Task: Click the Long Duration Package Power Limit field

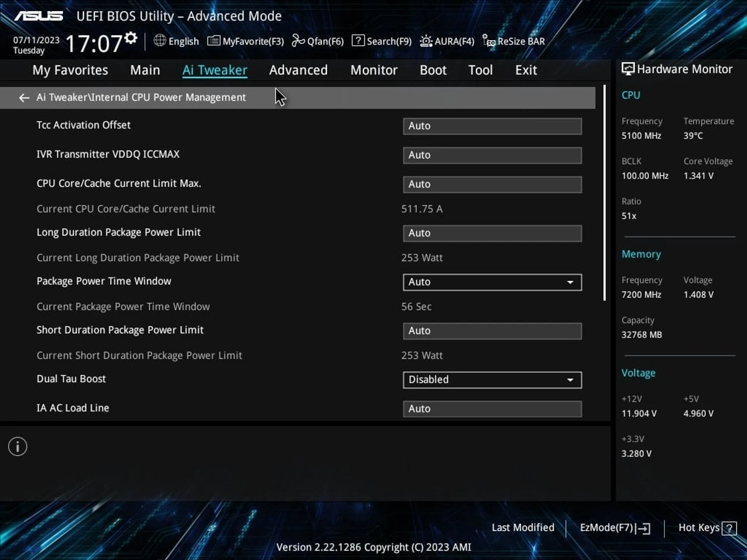Action: click(492, 233)
